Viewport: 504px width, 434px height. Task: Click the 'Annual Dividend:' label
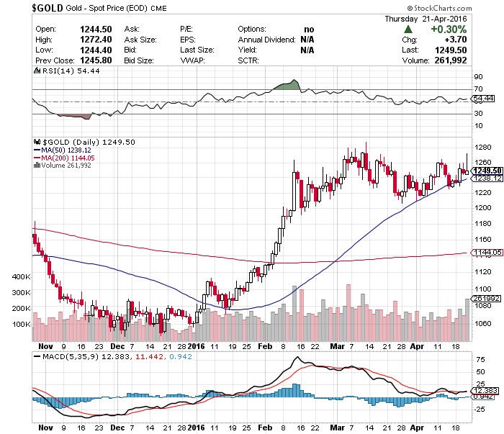(267, 40)
